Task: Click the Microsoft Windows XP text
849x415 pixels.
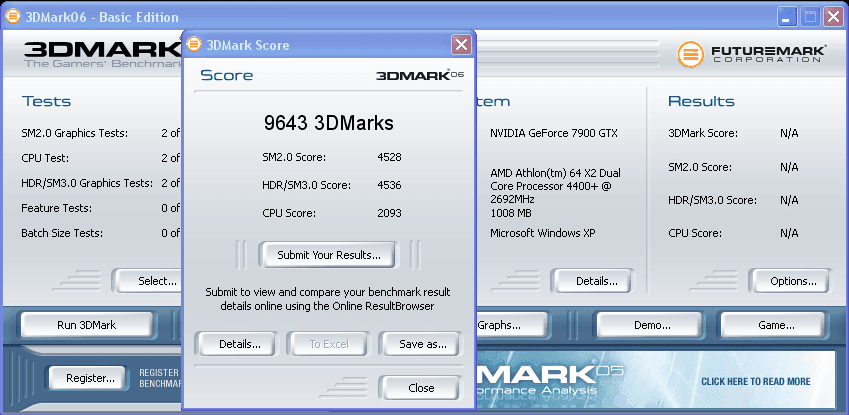Action: tap(543, 234)
